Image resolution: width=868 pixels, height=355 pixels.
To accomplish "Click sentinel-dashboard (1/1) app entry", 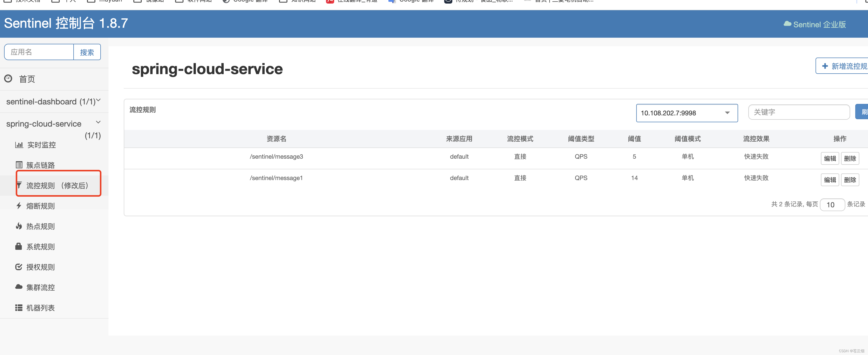I will pos(51,101).
